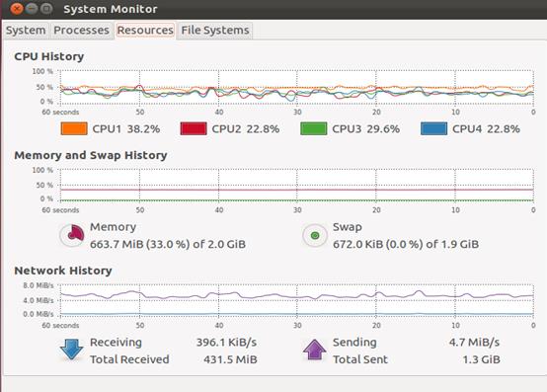Image resolution: width=547 pixels, height=392 pixels.
Task: Minimize the System Monitor window
Action: [x=32, y=8]
